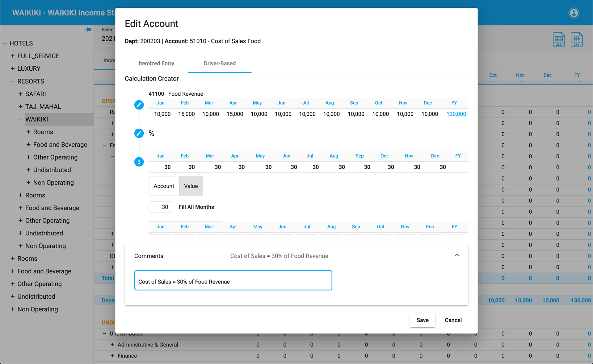This screenshot has width=593, height=364.
Task: Click Nov column header in background table
Action: (520, 75)
